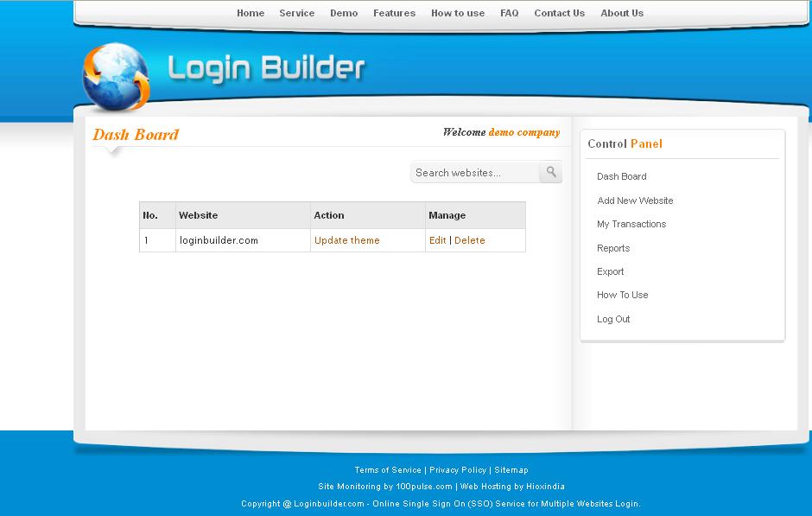Click the Control Panel heading

pos(625,144)
